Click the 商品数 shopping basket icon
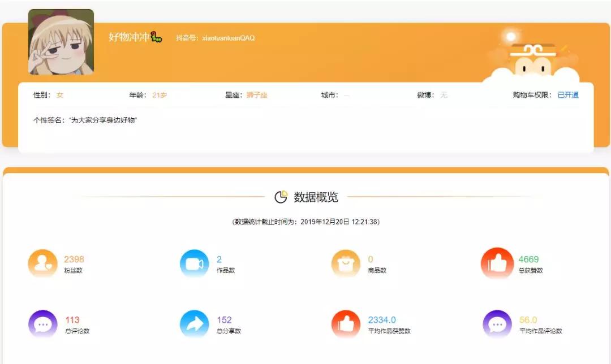 click(346, 263)
